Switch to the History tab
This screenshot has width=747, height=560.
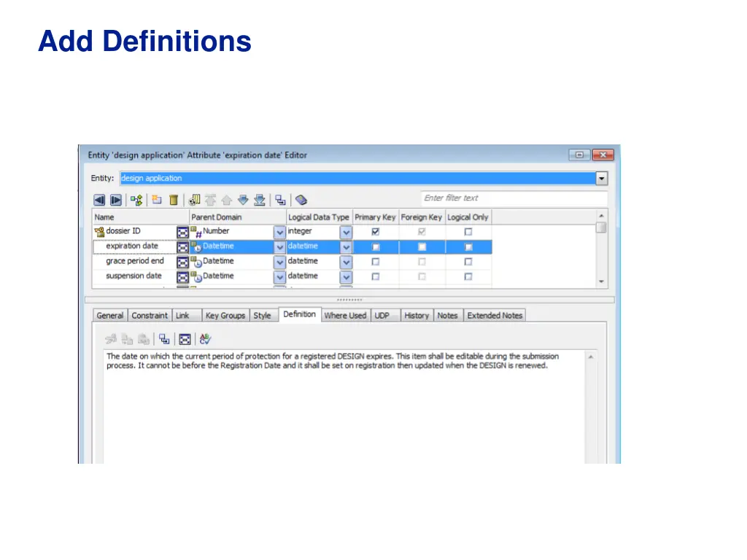tap(417, 315)
